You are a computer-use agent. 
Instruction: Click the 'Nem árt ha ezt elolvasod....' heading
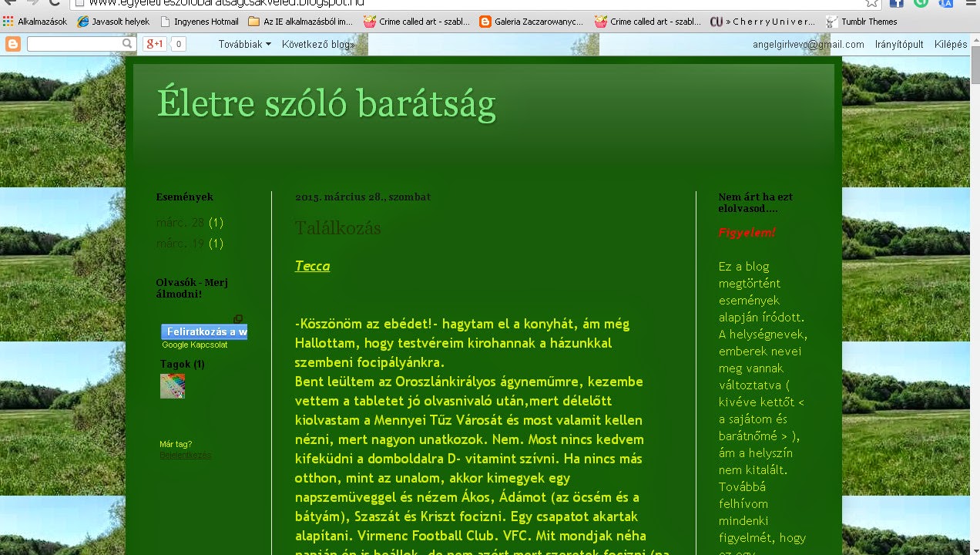pyautogui.click(x=756, y=203)
